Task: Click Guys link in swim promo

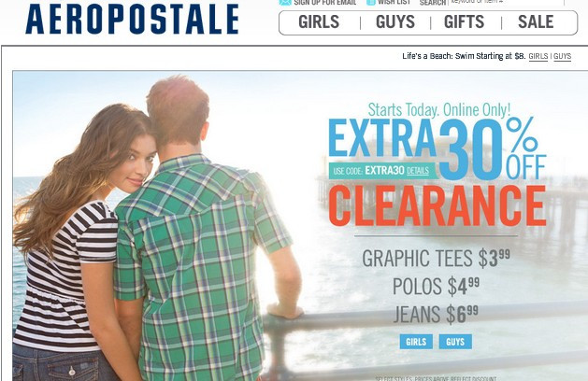Action: pyautogui.click(x=563, y=57)
